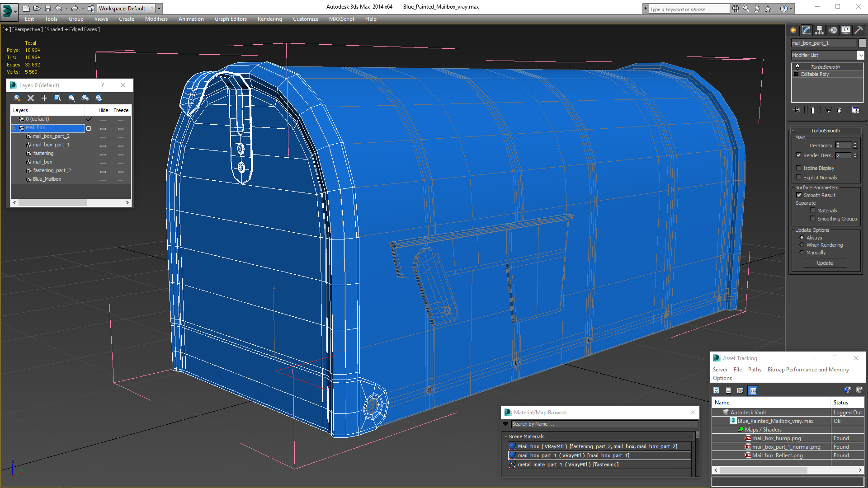Open the Graph Editors menu
The width and height of the screenshot is (868, 488).
pyautogui.click(x=231, y=19)
